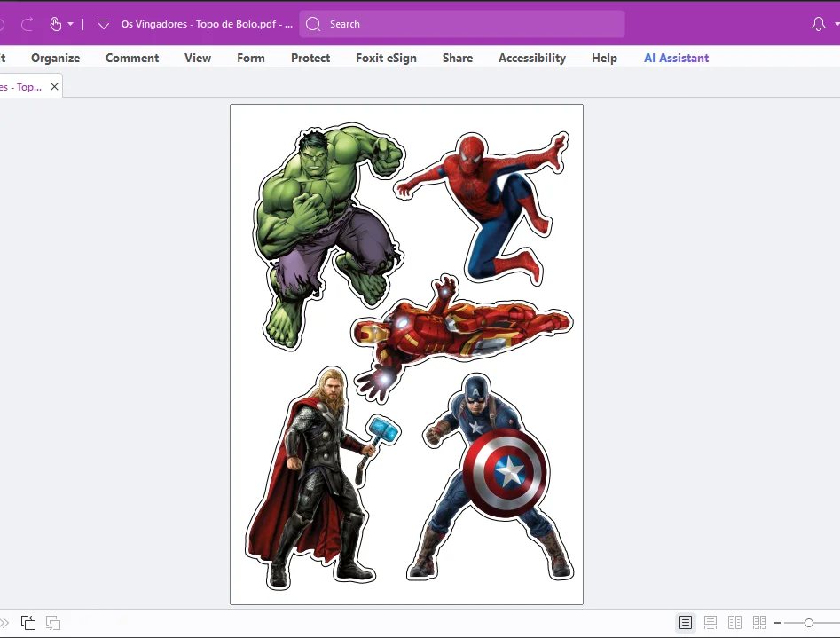Switch to Single Page view mode
The height and width of the screenshot is (638, 840).
pos(685,622)
